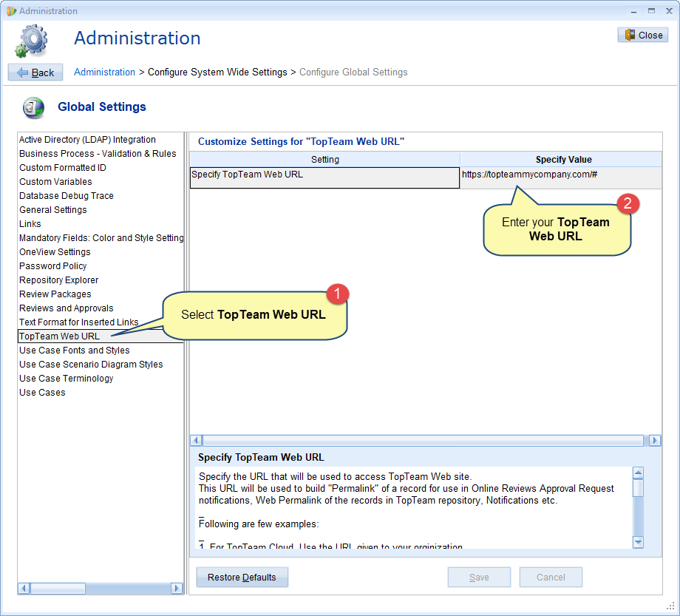
Task: Click left arrow of settings grid scrollbar
Action: pos(196,441)
